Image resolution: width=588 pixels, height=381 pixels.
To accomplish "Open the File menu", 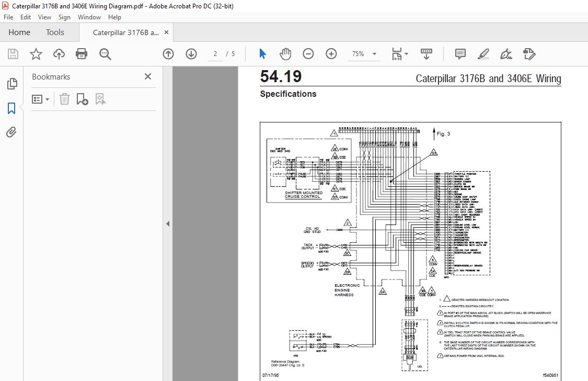I will (8, 17).
